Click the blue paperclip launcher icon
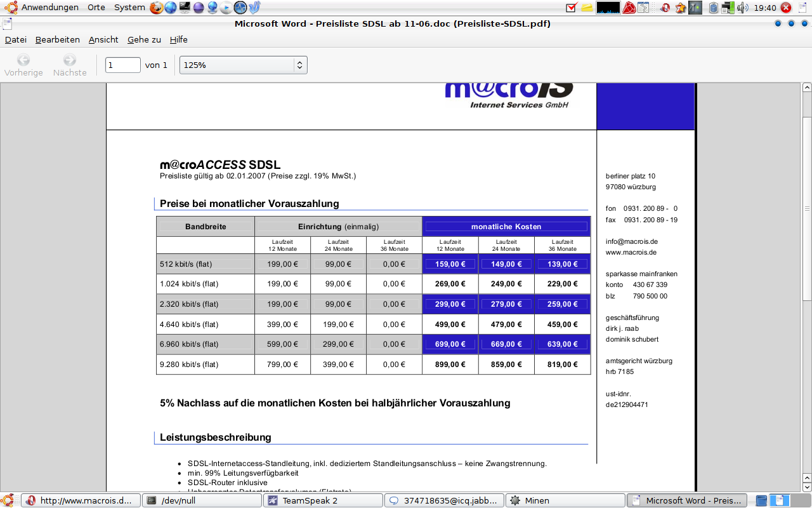Image resolution: width=812 pixels, height=508 pixels. pos(254,8)
